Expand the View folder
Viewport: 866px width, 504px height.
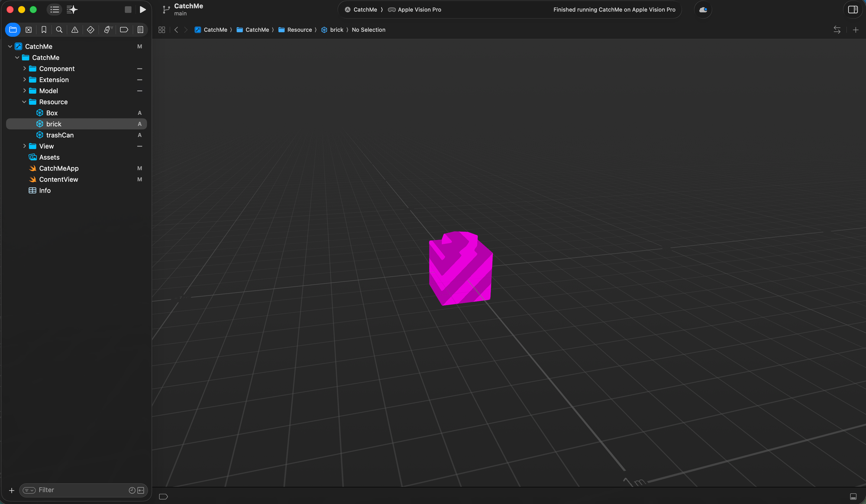[25, 146]
